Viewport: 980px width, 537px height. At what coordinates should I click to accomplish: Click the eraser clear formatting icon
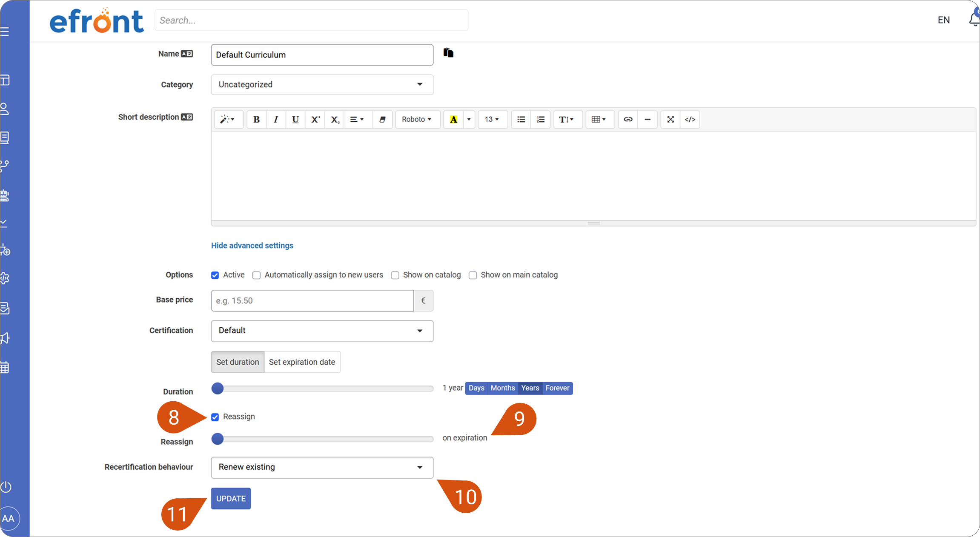click(382, 120)
